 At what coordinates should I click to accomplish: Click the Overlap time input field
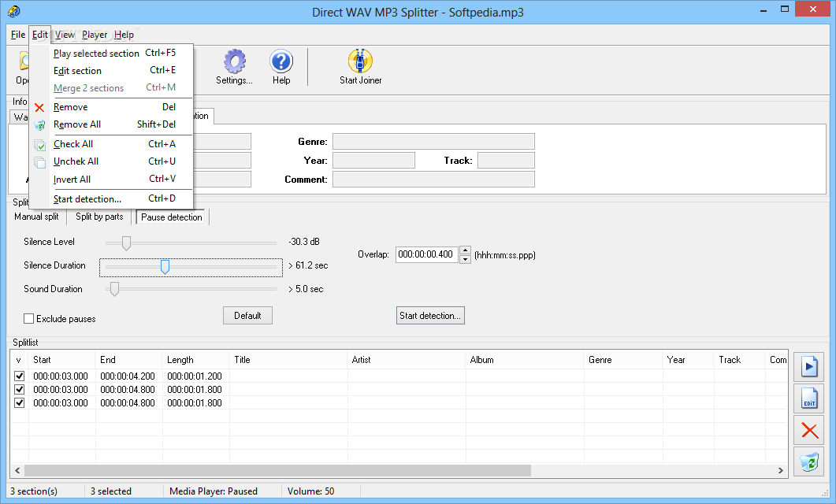pyautogui.click(x=426, y=254)
